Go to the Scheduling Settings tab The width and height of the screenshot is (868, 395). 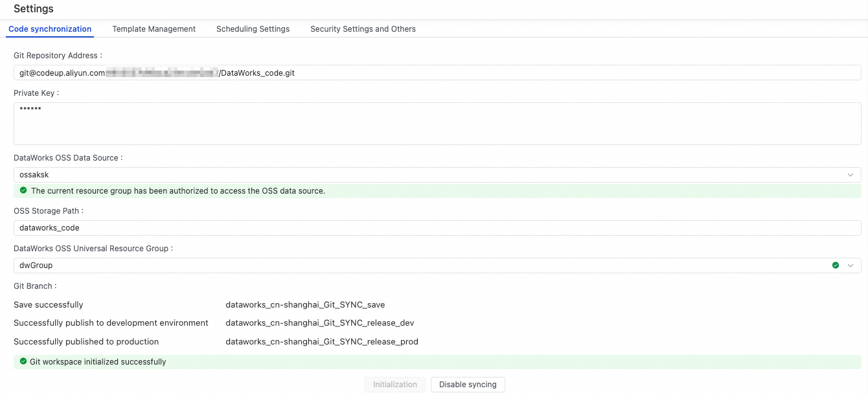point(253,29)
